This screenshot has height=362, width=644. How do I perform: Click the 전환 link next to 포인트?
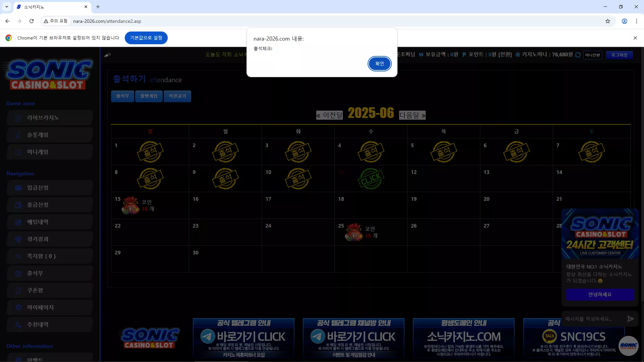(505, 55)
